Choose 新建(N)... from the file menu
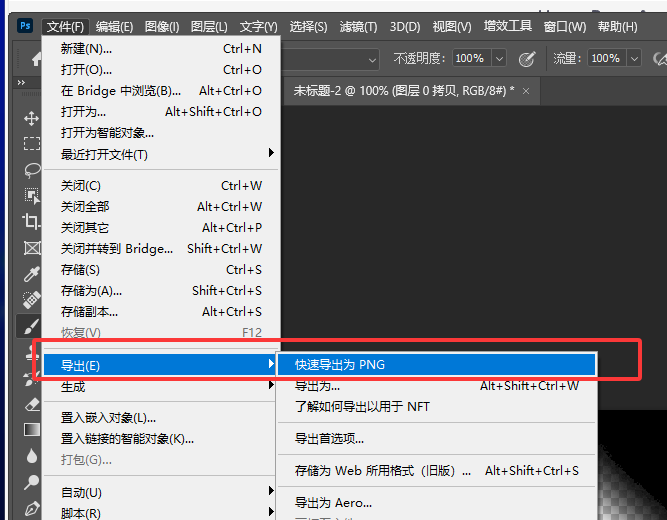 pyautogui.click(x=162, y=49)
